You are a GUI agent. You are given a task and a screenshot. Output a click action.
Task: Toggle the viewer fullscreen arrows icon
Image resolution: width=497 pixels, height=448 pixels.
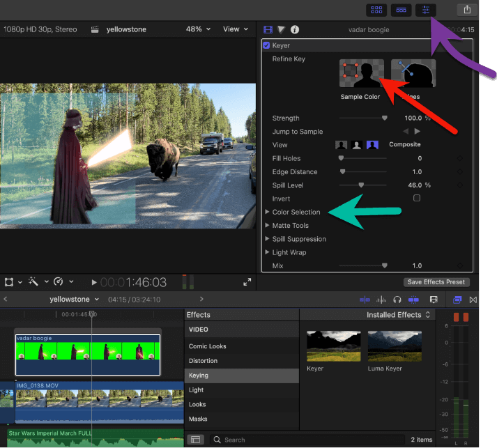[x=247, y=282]
